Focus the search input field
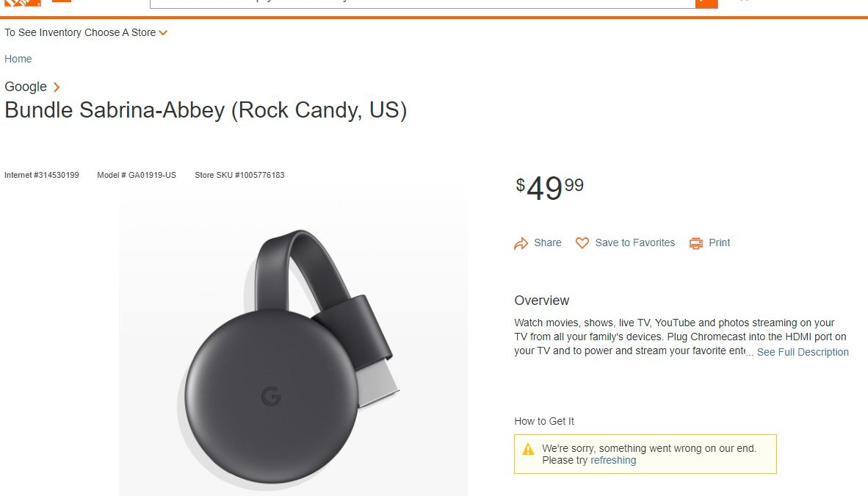This screenshot has width=868, height=496. point(422,3)
